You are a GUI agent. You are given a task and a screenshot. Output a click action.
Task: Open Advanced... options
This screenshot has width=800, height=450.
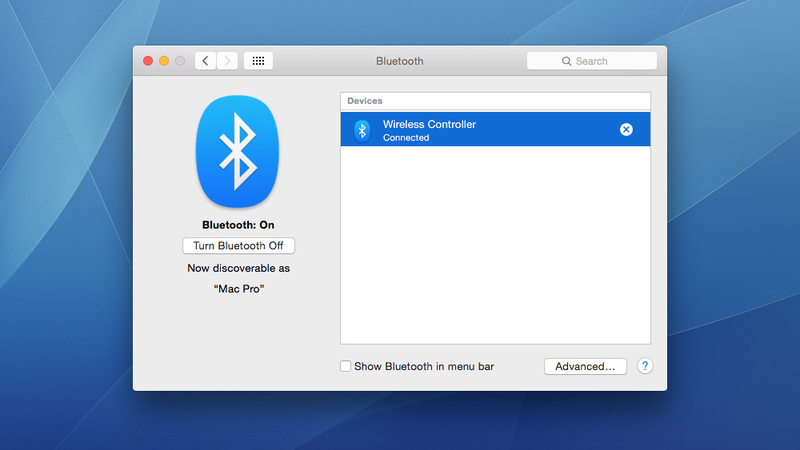coord(585,366)
